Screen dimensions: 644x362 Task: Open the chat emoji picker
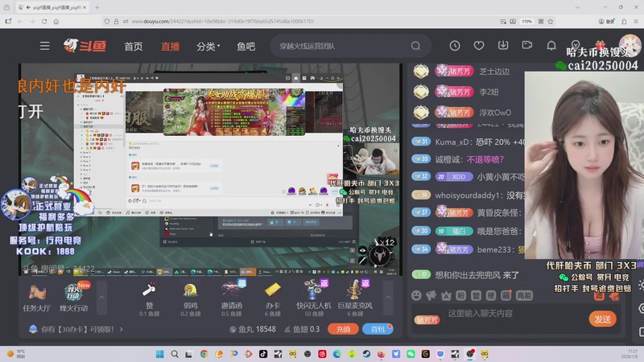416,295
